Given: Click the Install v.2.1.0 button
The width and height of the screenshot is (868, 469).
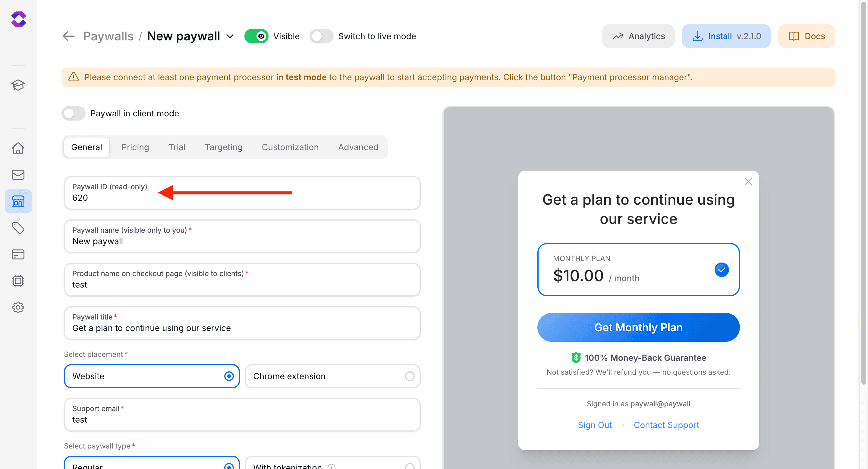Looking at the screenshot, I should (x=726, y=36).
